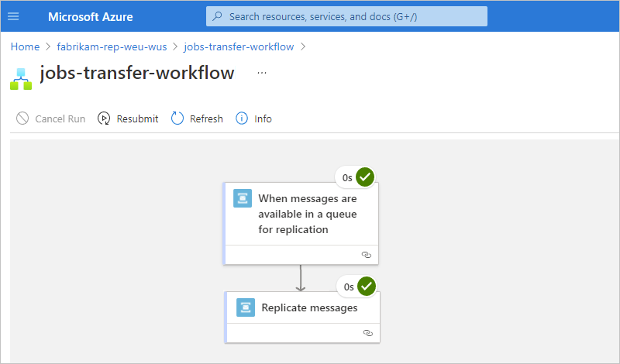Open the ellipsis menu next to jobs-transfer-workflow title

coord(262,73)
